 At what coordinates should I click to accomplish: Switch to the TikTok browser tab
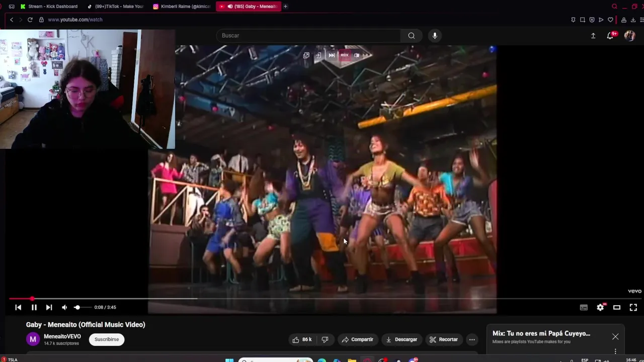[115, 7]
